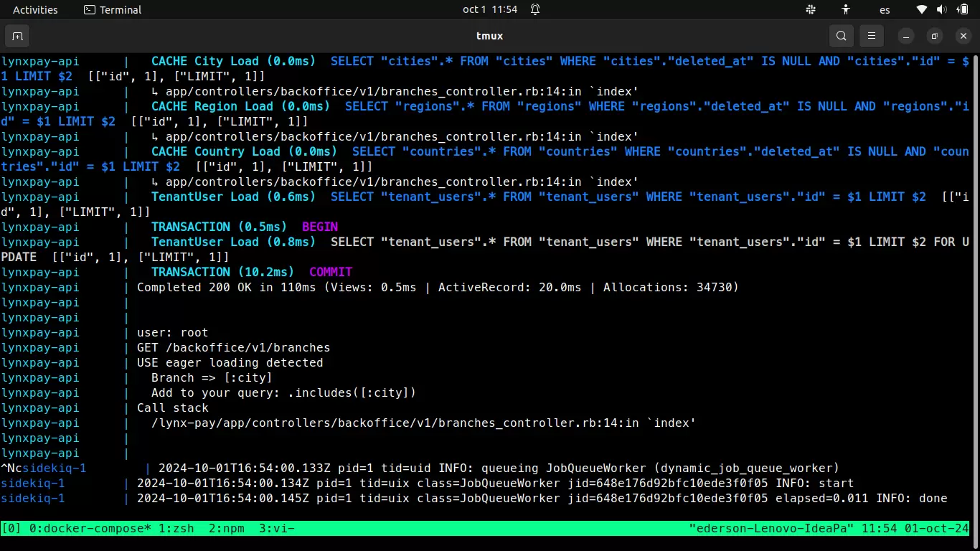Image resolution: width=980 pixels, height=551 pixels.
Task: Switch to tmux window 1:zsh
Action: tap(176, 529)
